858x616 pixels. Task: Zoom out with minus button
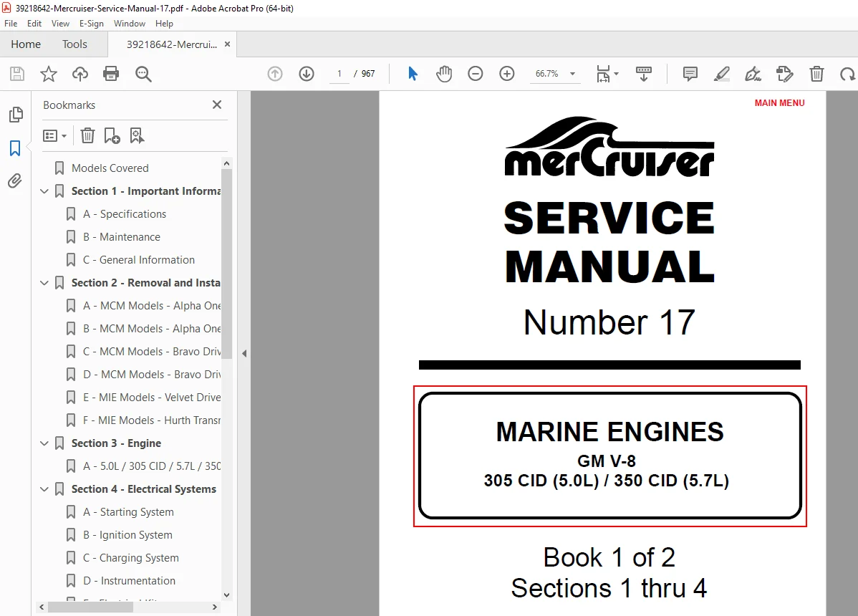tap(476, 73)
